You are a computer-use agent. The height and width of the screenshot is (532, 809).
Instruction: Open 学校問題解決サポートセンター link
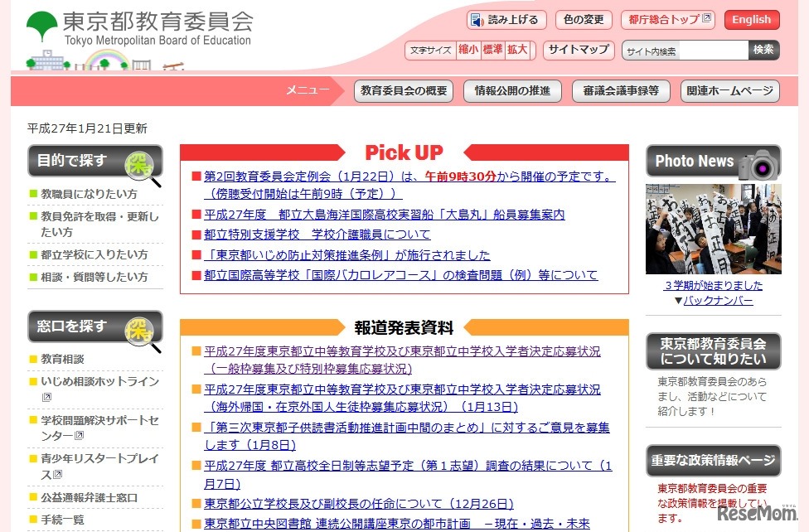99,428
